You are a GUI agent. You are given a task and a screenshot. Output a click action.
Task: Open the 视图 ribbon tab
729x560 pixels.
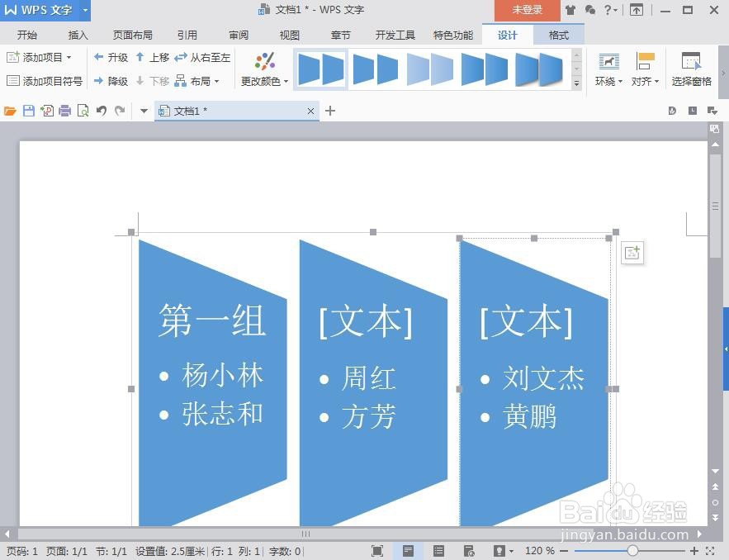289,35
